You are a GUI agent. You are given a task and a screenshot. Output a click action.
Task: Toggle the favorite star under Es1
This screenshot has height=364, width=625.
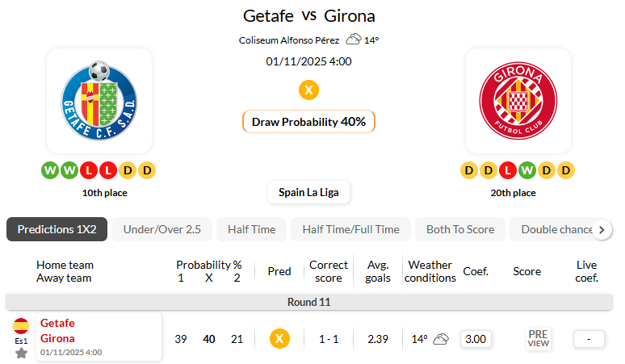[x=21, y=353]
